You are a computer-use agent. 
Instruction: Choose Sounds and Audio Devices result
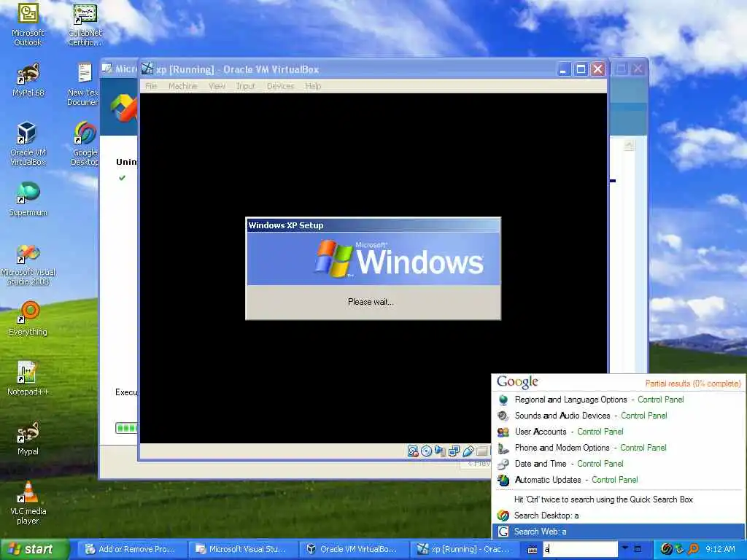pyautogui.click(x=619, y=416)
